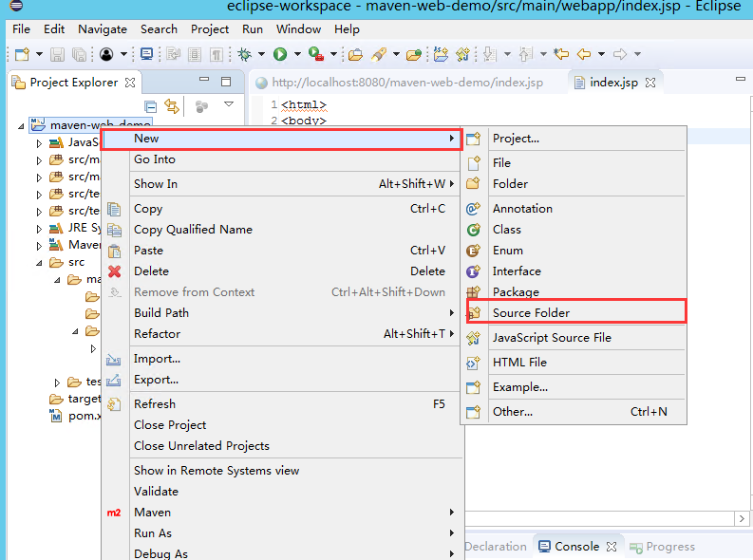Maximize the Project Explorer panel

coord(226,82)
